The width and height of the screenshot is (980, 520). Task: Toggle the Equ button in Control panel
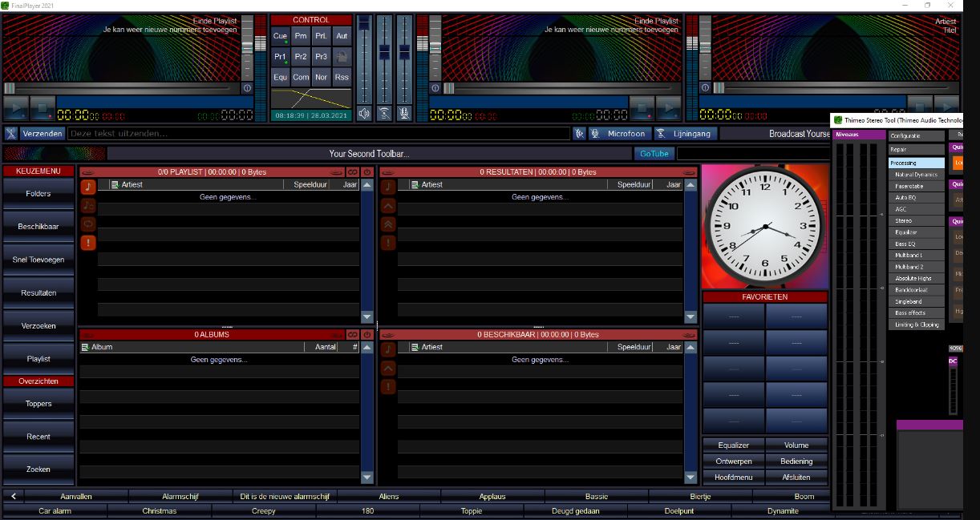tap(280, 78)
